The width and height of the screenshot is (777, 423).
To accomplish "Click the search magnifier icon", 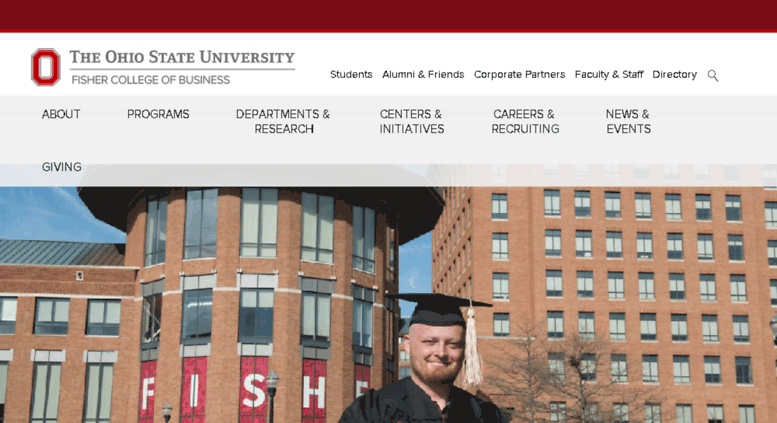I will [713, 75].
